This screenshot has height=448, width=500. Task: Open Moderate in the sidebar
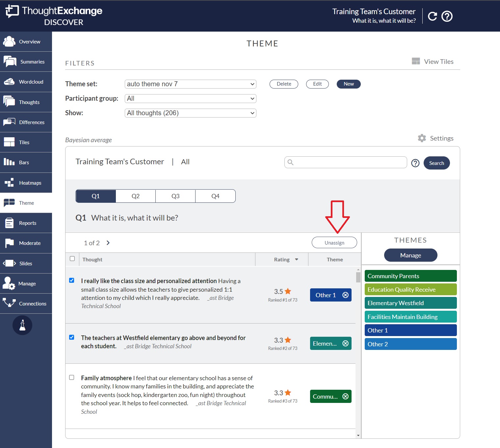(26, 243)
